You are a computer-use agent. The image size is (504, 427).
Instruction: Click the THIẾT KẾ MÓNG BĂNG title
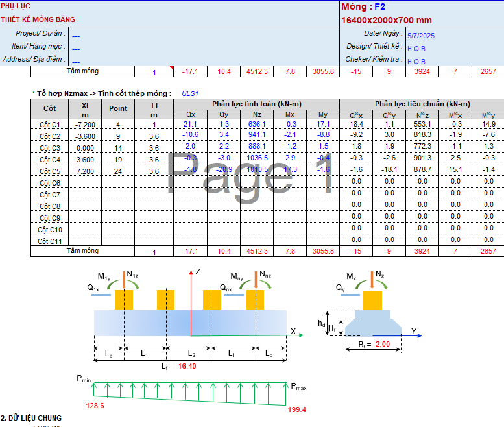[x=38, y=19]
